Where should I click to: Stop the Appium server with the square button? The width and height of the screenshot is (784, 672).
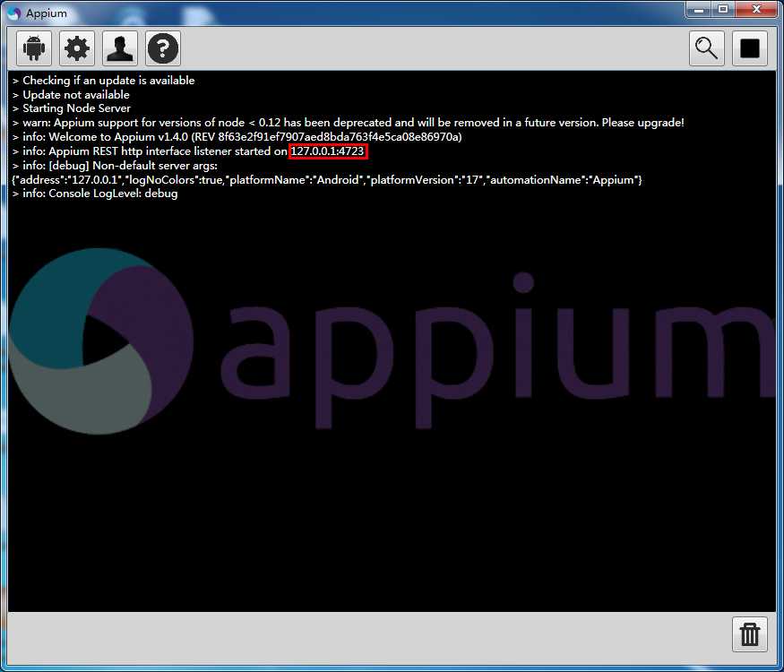point(749,48)
